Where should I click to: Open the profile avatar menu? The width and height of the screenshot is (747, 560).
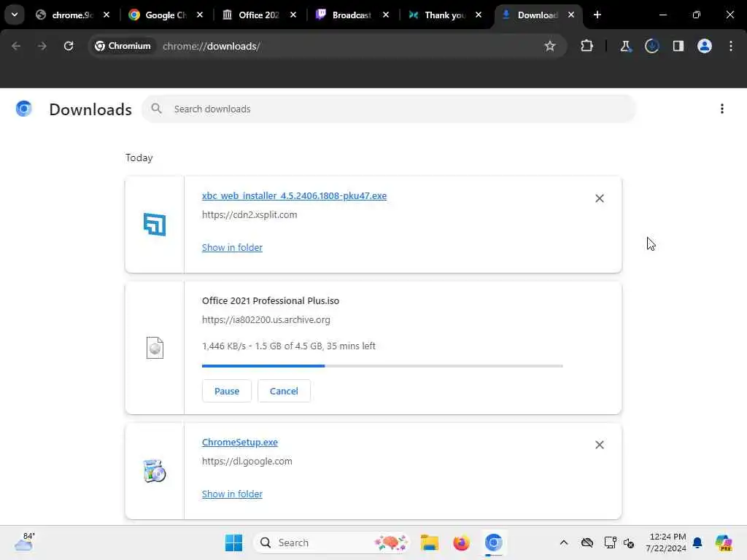point(704,46)
